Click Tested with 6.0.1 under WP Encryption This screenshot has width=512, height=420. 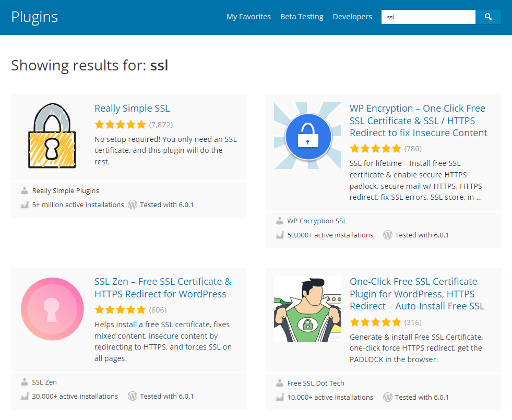(422, 235)
